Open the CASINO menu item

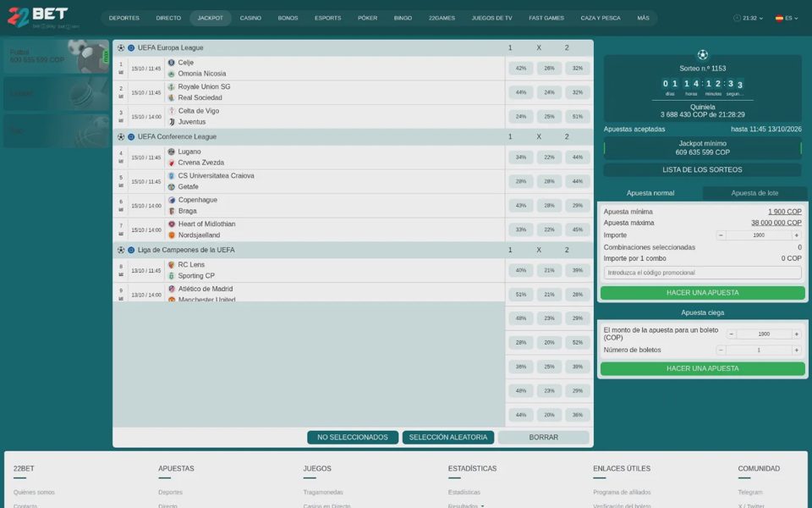(250, 18)
